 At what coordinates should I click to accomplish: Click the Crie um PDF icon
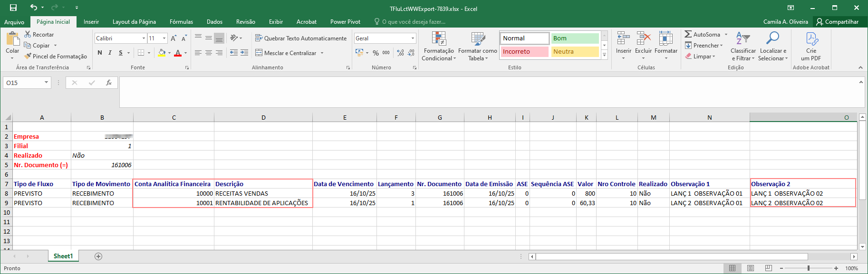pyautogui.click(x=811, y=39)
